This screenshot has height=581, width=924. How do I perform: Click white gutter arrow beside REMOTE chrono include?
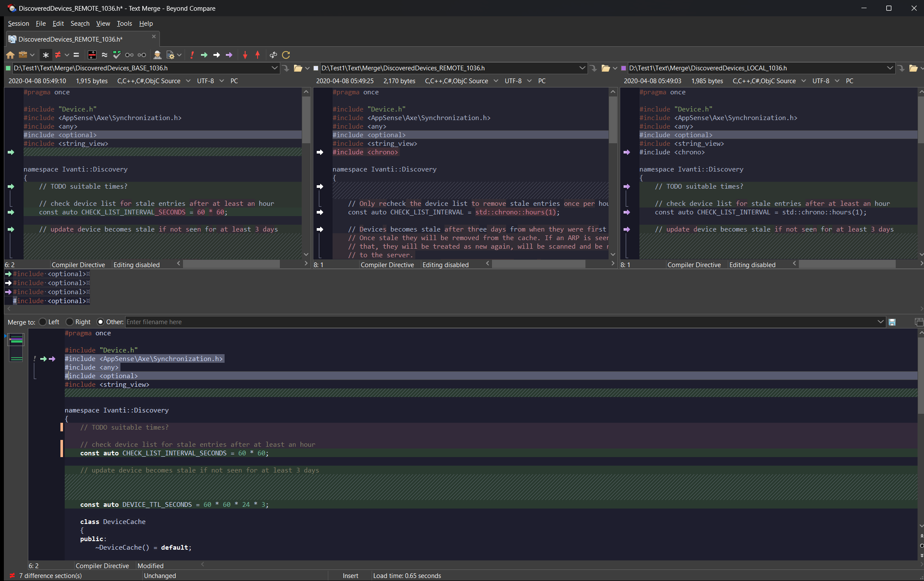(320, 152)
